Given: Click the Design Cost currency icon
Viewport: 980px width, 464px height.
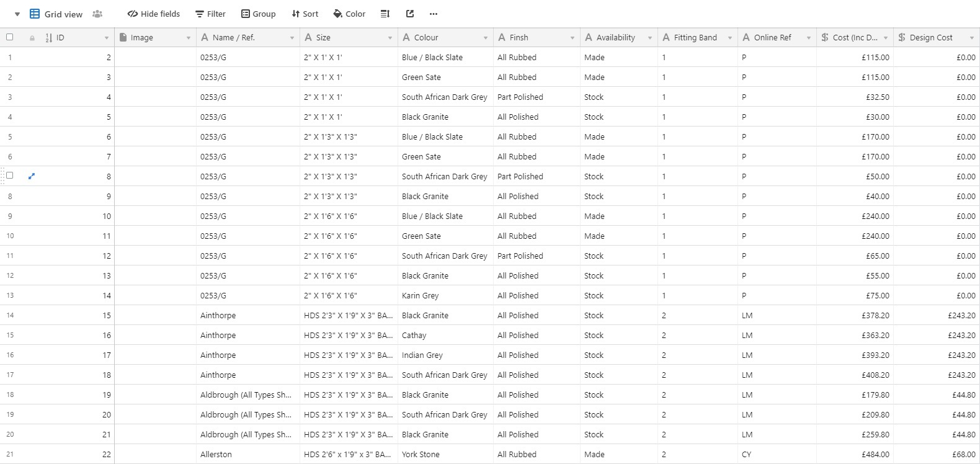Looking at the screenshot, I should click(902, 37).
